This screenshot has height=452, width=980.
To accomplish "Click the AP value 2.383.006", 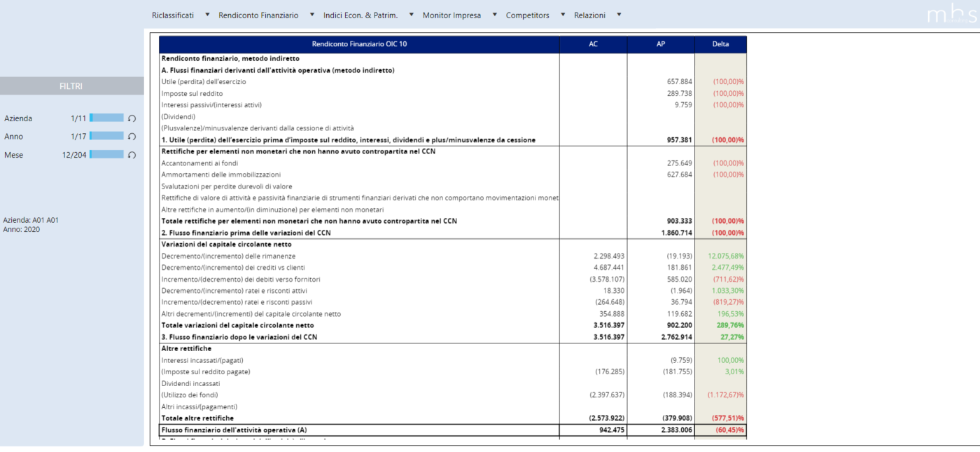I will (676, 430).
